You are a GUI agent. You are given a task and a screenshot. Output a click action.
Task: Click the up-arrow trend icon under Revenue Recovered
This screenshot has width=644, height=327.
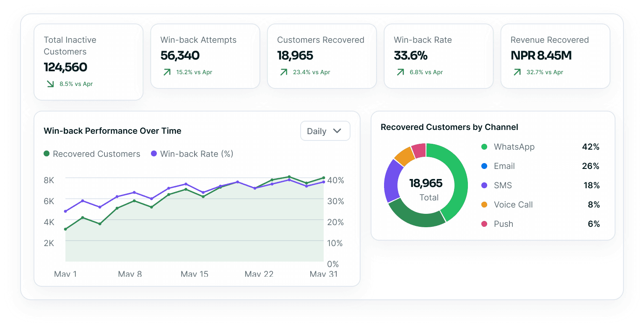tap(517, 72)
